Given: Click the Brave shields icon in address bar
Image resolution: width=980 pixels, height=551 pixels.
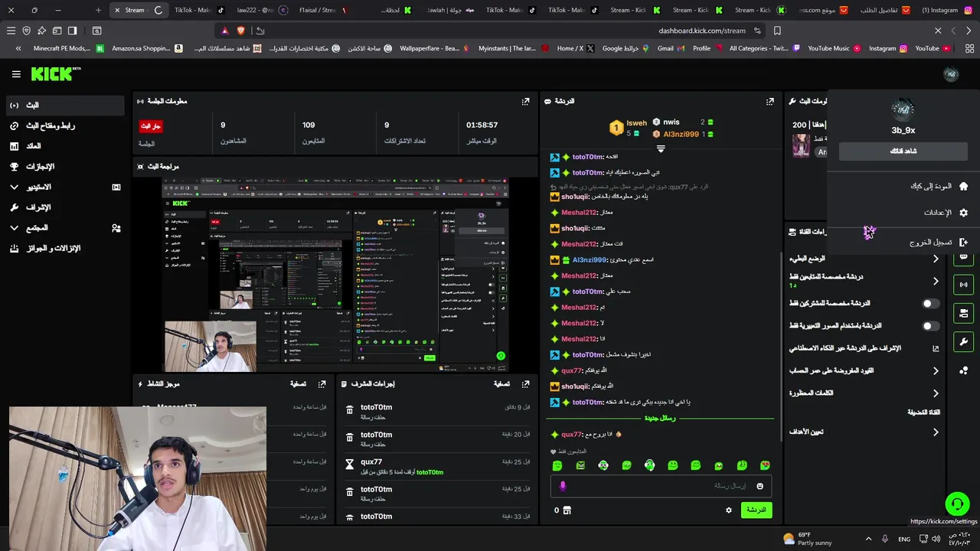Looking at the screenshot, I should pyautogui.click(x=240, y=31).
